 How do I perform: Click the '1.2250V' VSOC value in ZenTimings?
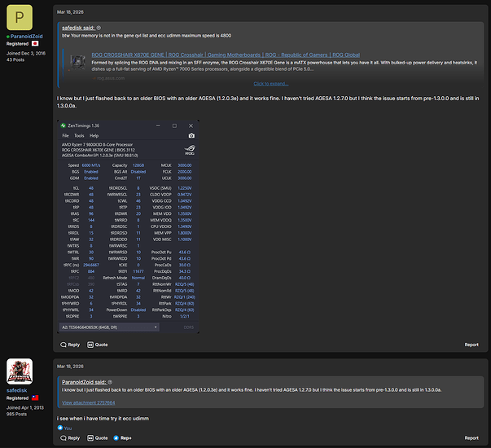tap(185, 188)
